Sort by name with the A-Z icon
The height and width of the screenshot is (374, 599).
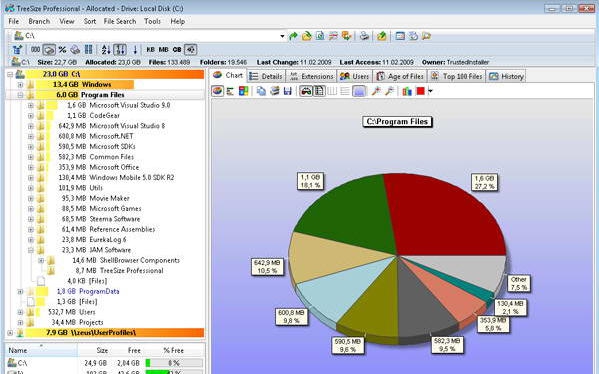[x=106, y=50]
